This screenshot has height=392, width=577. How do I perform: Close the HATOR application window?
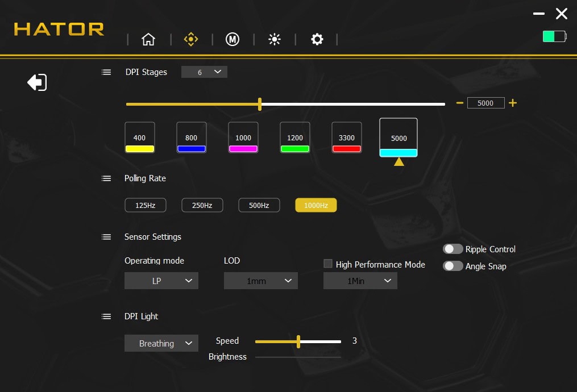[562, 14]
